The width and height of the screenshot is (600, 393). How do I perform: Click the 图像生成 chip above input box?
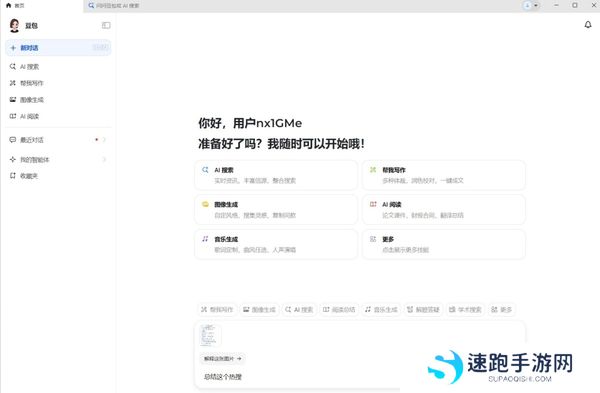[x=259, y=310]
